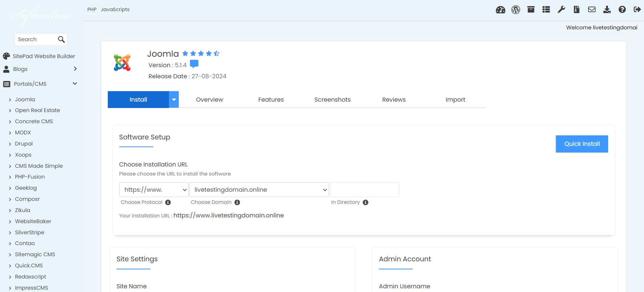
Task: Select SilverStripe in sidebar
Action: tap(30, 232)
